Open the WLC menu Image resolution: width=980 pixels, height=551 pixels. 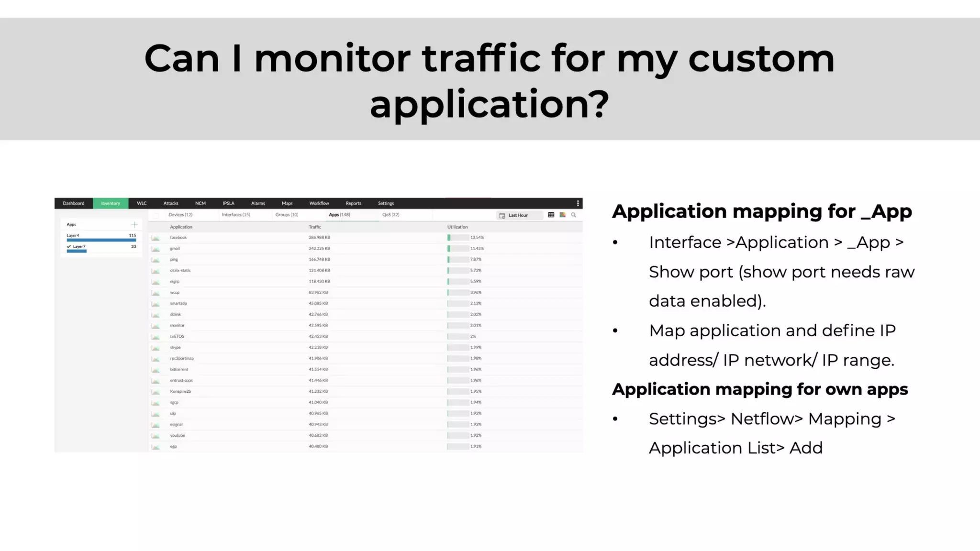pyautogui.click(x=142, y=203)
